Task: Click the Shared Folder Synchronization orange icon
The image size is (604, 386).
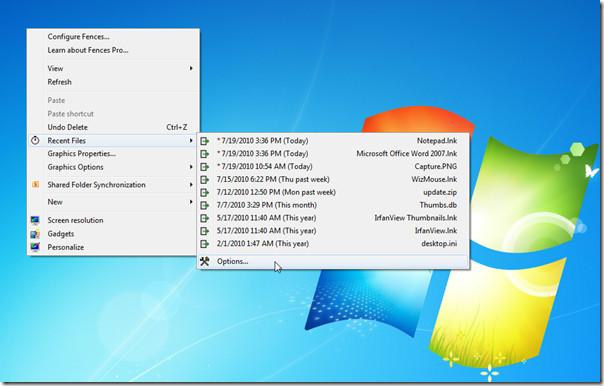Action: pos(35,185)
